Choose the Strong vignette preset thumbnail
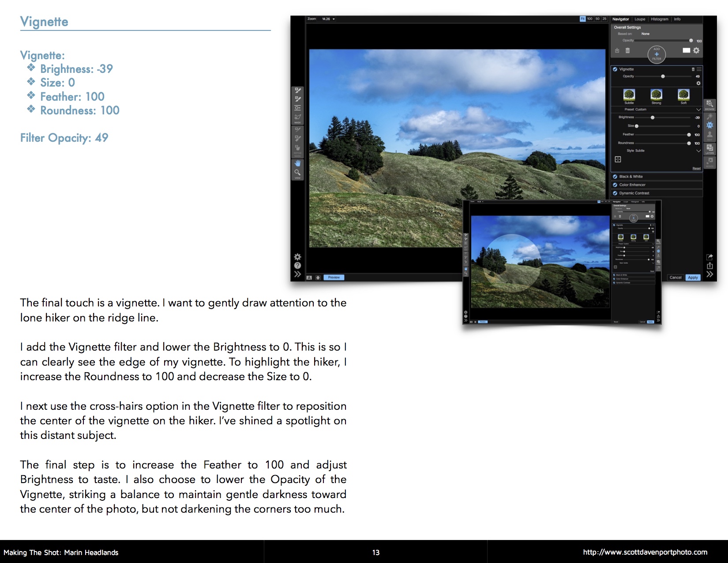Screen dimensions: 728x563 coord(657,94)
